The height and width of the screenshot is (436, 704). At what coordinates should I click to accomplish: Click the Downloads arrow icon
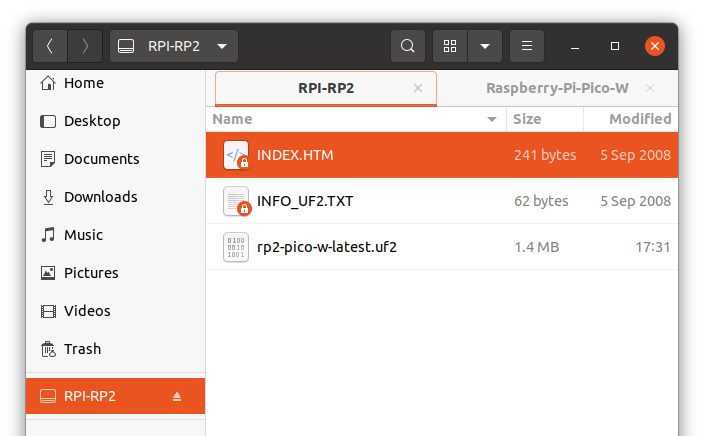[48, 197]
